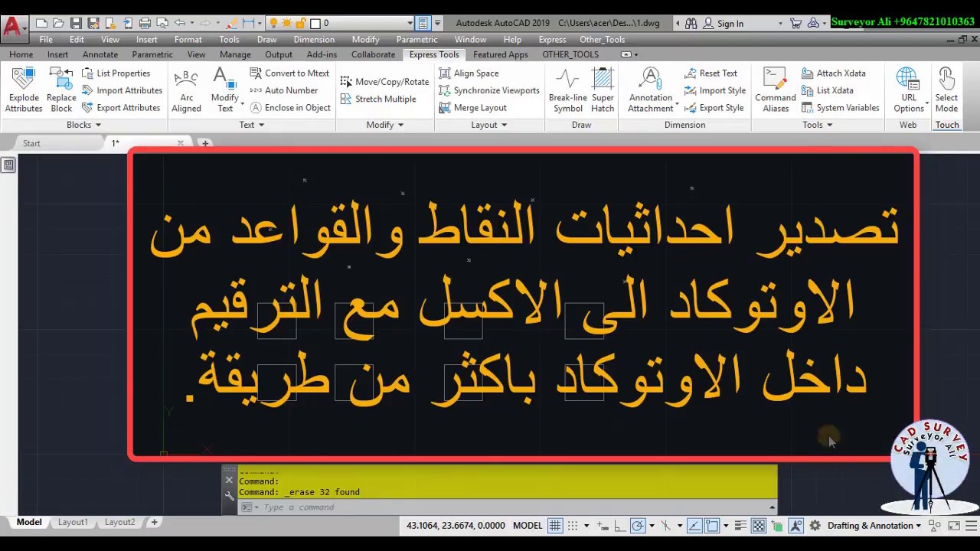The width and height of the screenshot is (980, 551).
Task: Click the Select Mode touch tool
Action: point(946,90)
